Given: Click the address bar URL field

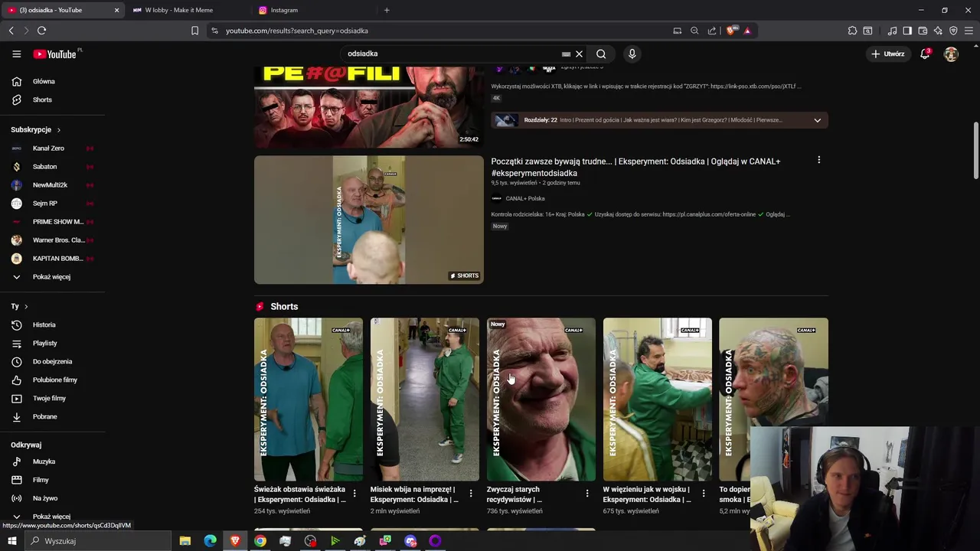Looking at the screenshot, I should (444, 31).
